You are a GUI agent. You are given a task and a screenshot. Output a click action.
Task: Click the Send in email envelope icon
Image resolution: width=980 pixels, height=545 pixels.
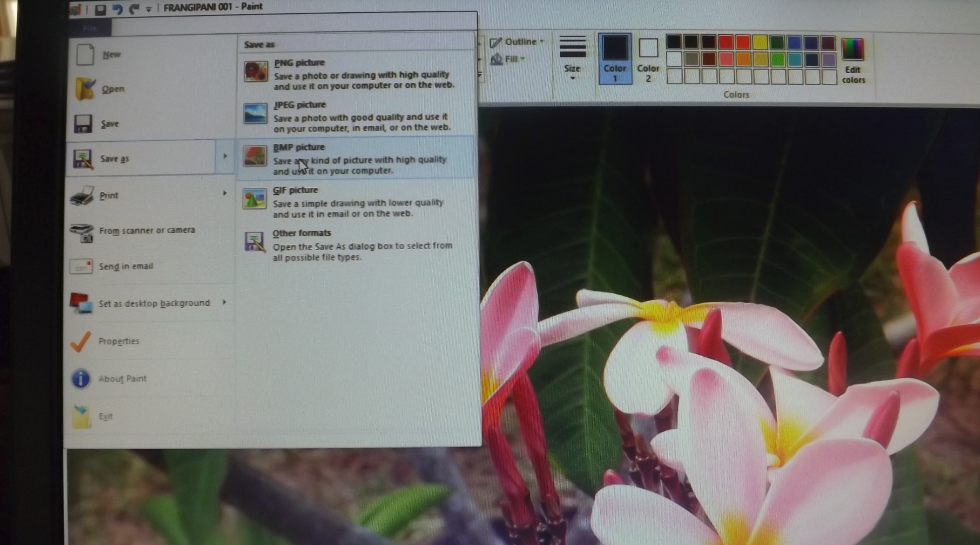pos(81,266)
